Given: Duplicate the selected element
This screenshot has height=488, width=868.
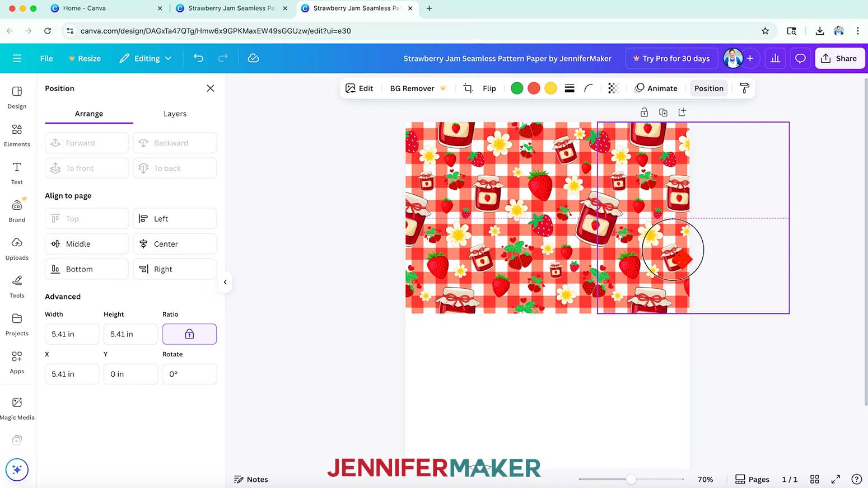Looking at the screenshot, I should click(663, 112).
